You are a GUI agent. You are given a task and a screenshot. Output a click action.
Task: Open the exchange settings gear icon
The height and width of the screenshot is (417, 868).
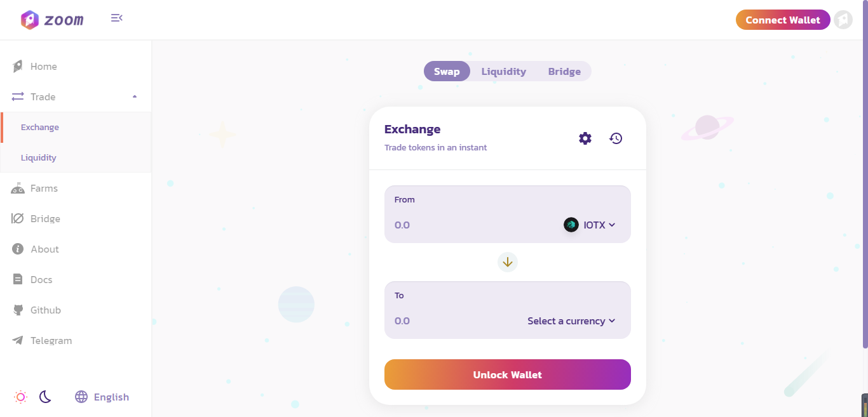tap(585, 138)
